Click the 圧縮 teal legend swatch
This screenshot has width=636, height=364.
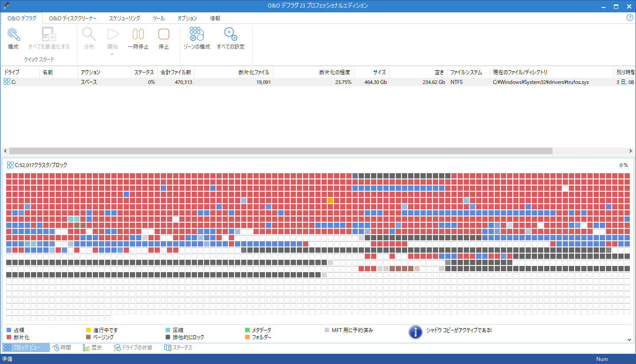168,330
